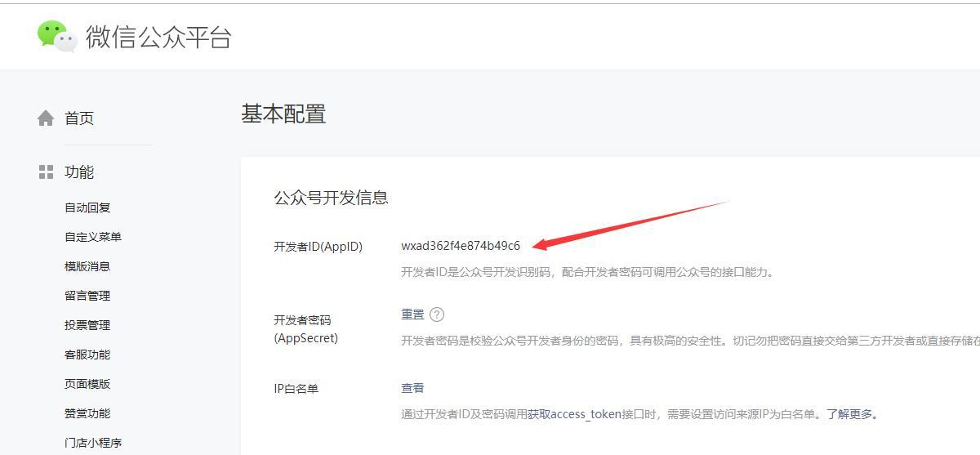Viewport: 980px width, 455px height.
Task: Click the 重置 link for AppSecret
Action: [x=412, y=314]
